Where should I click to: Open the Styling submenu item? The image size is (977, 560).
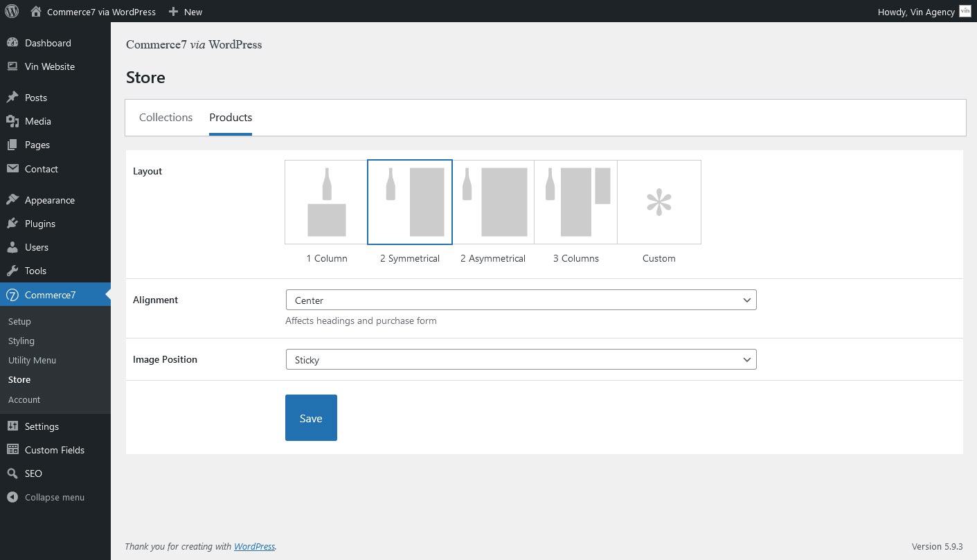[21, 341]
